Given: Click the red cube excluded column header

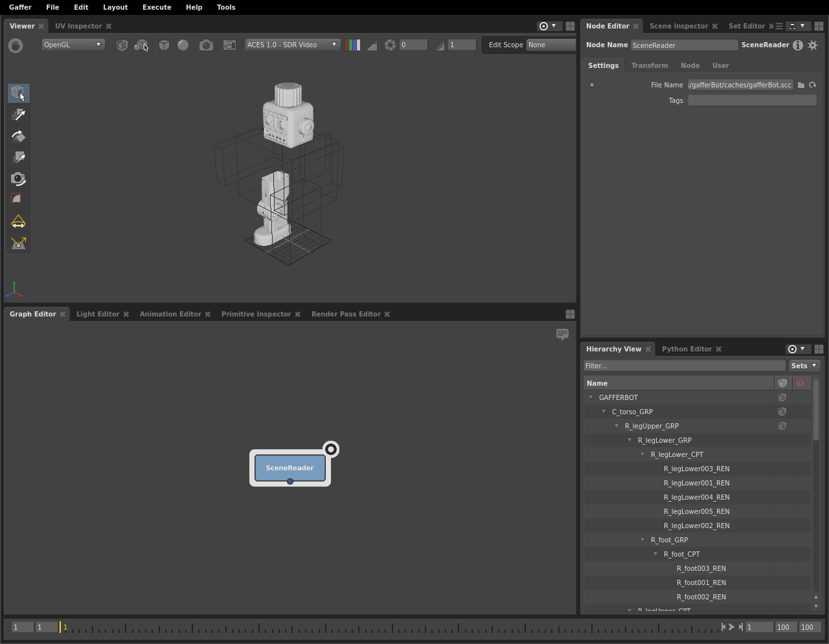Looking at the screenshot, I should click(x=801, y=383).
